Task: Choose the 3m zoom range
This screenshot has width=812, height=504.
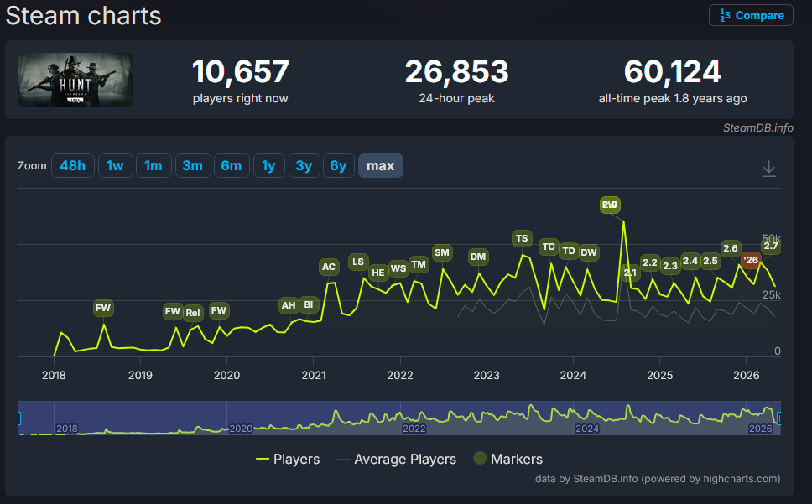Action: point(193,165)
